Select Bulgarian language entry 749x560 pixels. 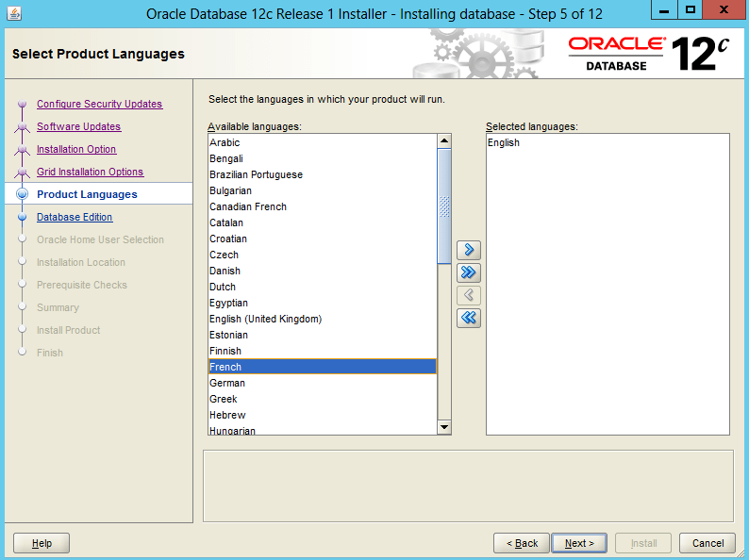tap(323, 190)
